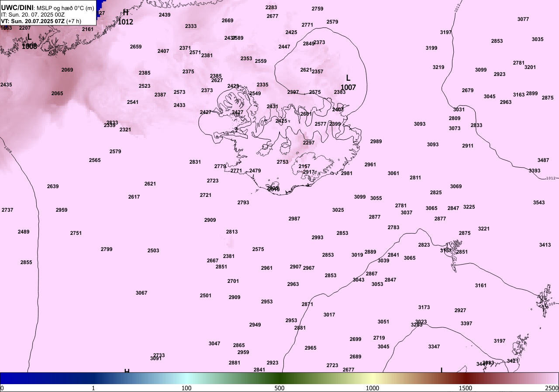The image size is (559, 392).
Task: Click the height value 2855
Action: click(x=26, y=262)
